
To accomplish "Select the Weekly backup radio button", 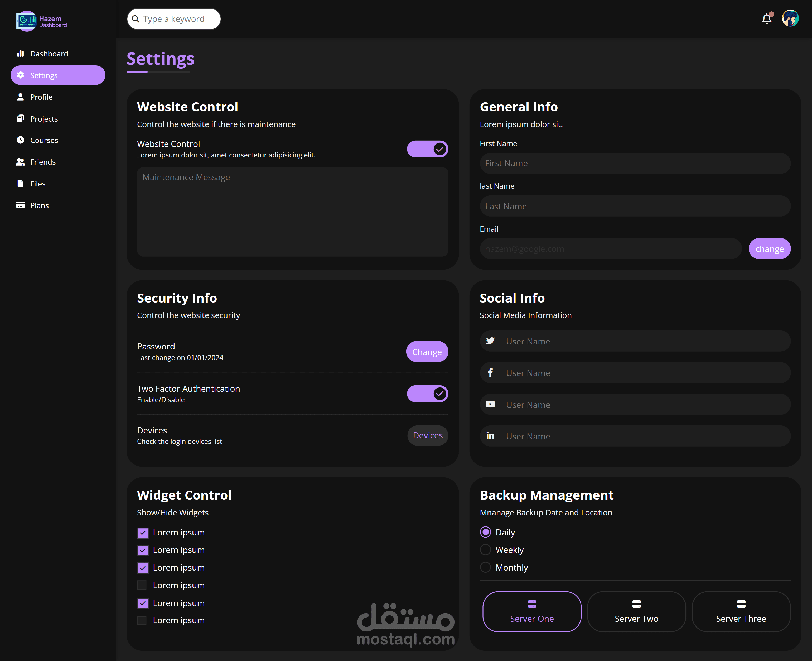I will pos(485,549).
